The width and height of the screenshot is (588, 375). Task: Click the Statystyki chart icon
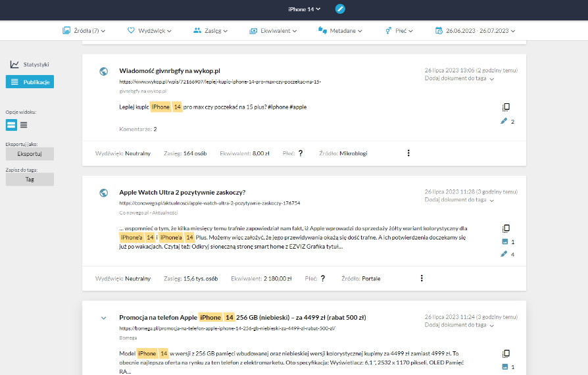[14, 64]
